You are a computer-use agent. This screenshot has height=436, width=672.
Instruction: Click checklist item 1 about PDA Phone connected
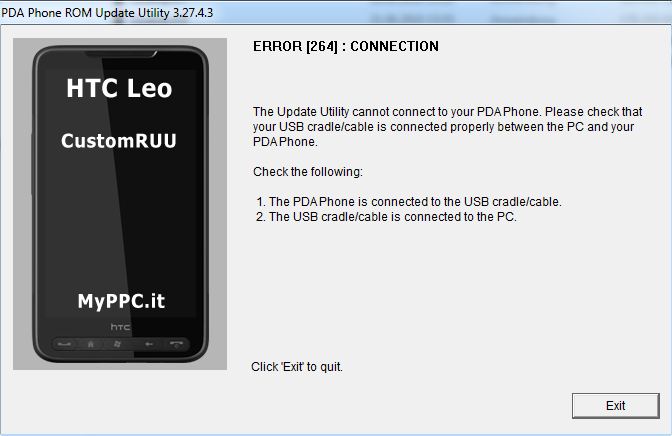coord(409,202)
